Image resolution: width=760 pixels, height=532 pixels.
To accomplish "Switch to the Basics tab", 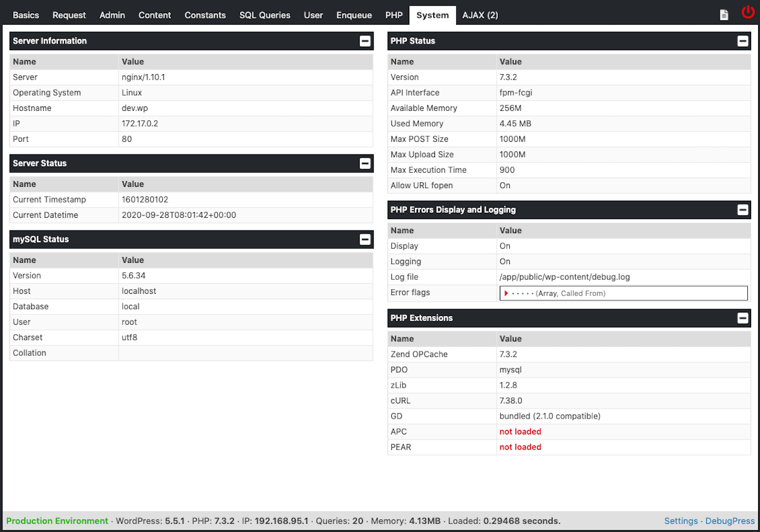I will [26, 15].
